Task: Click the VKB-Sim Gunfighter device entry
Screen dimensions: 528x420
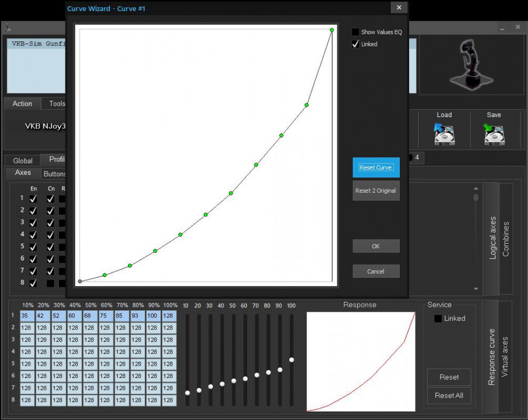Action: [36, 44]
